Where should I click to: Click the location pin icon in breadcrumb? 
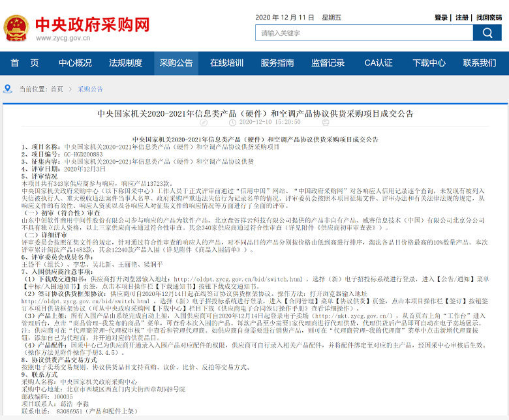click(x=8, y=89)
